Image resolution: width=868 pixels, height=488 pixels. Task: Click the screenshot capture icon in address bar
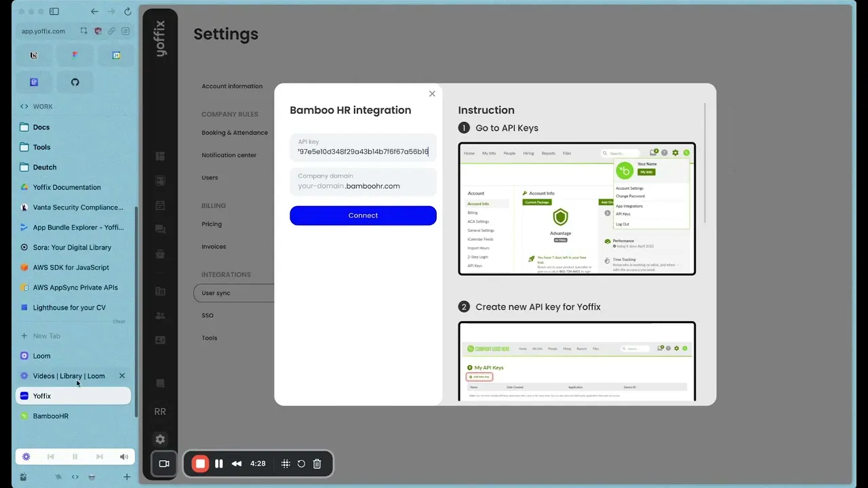click(84, 31)
